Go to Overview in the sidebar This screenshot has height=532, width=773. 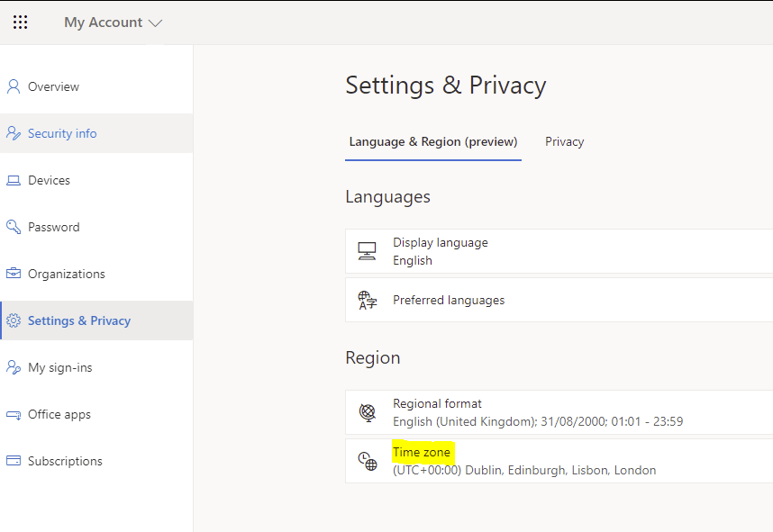point(96,86)
